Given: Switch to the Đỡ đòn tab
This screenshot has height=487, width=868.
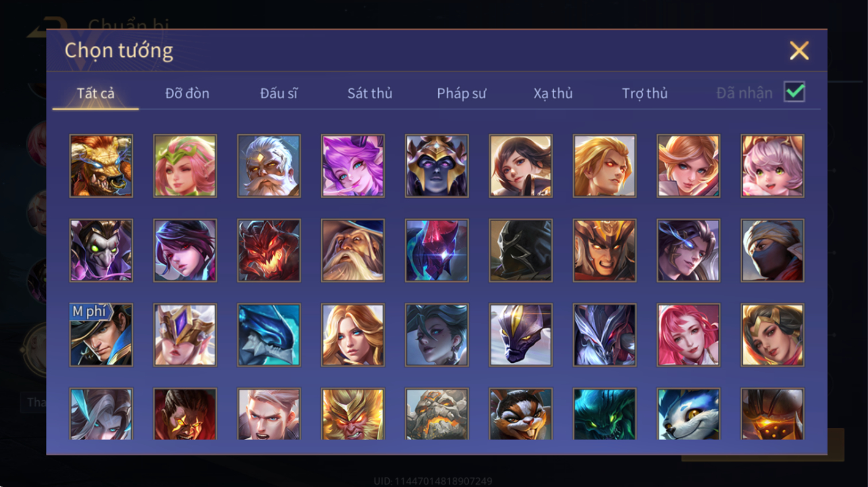Looking at the screenshot, I should point(187,93).
